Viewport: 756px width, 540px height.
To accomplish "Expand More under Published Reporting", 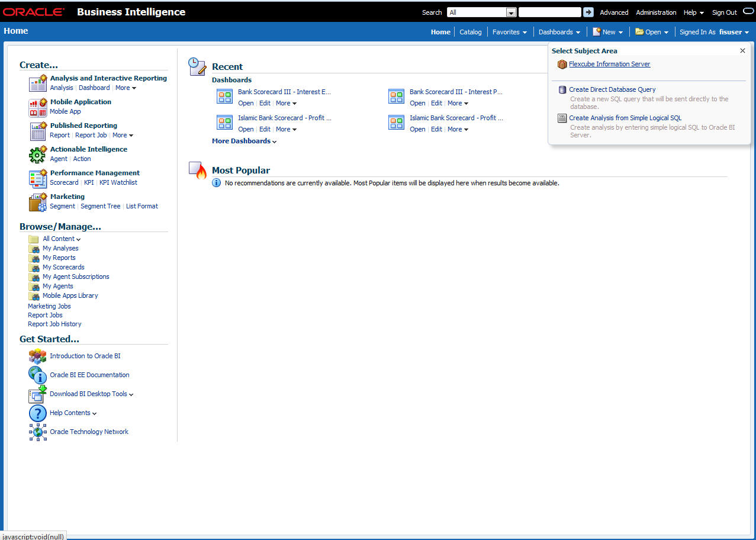I will [123, 135].
